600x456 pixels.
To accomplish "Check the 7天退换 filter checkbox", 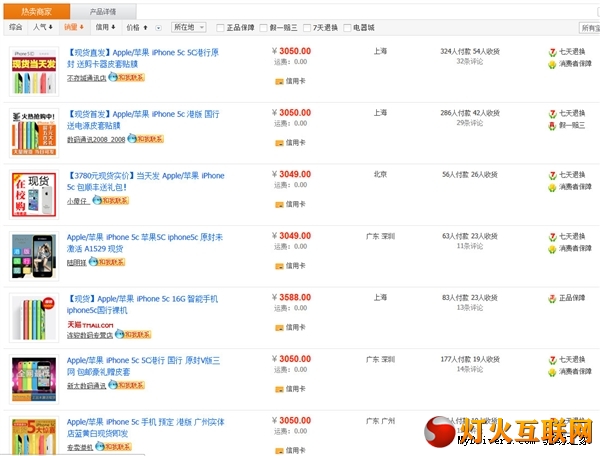I will pos(307,28).
